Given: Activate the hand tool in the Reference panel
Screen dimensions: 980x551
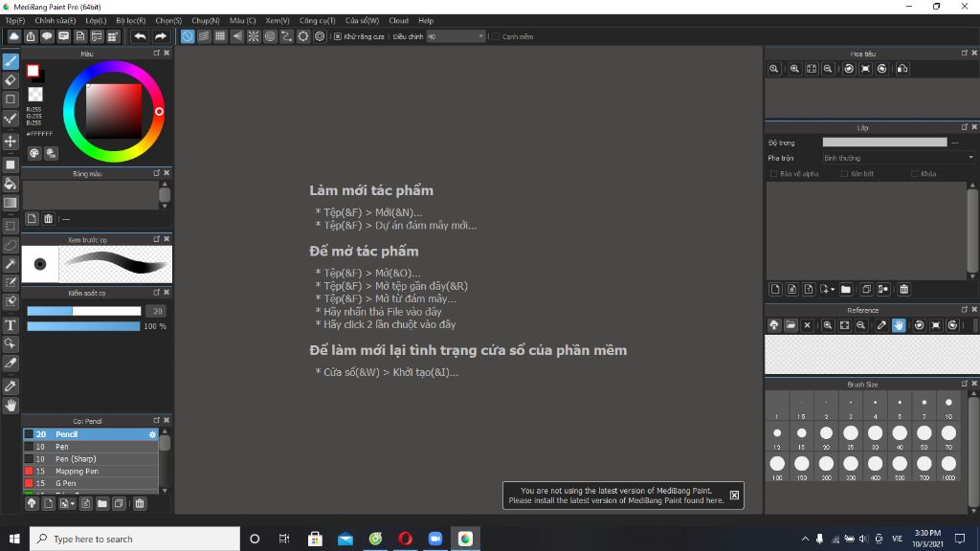Looking at the screenshot, I should [x=899, y=325].
